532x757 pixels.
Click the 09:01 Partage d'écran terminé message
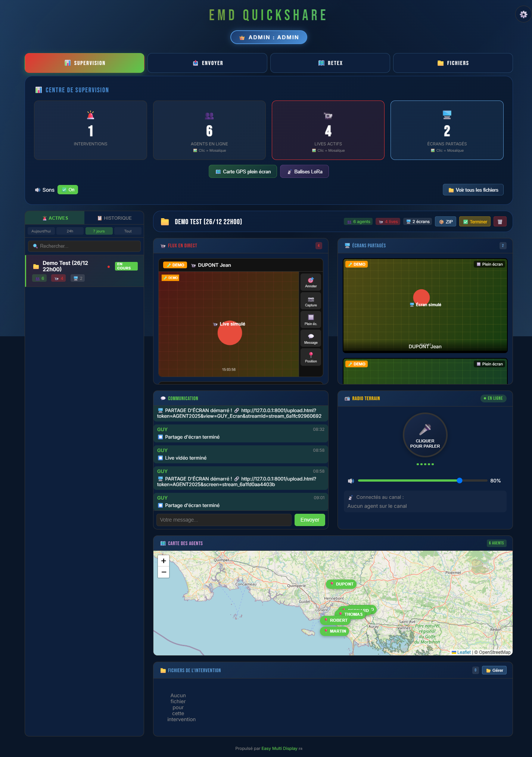[241, 502]
